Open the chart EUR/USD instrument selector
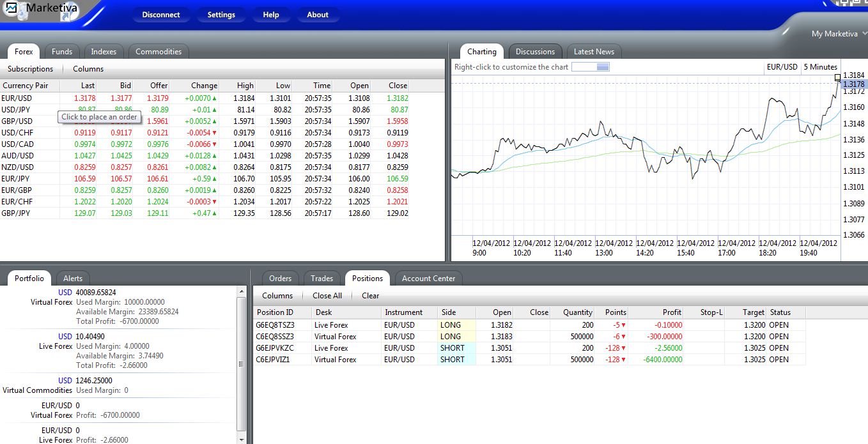Viewport: 868px width, 444px height. 782,67
